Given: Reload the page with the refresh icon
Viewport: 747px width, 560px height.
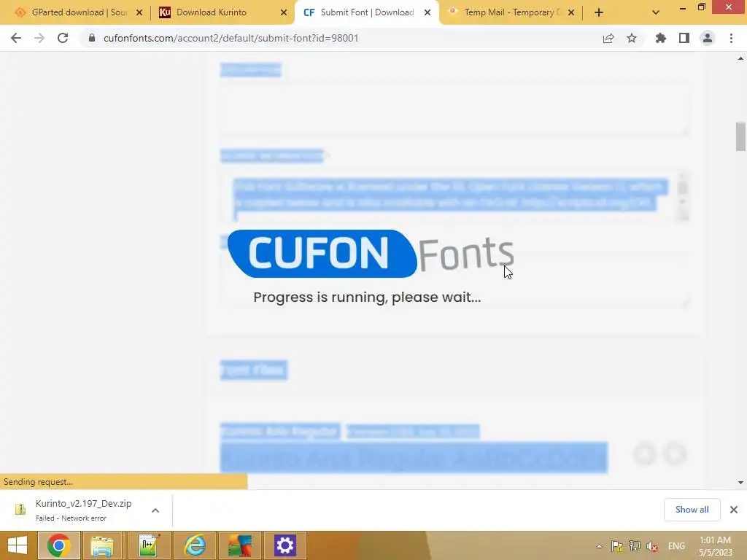Looking at the screenshot, I should [63, 38].
